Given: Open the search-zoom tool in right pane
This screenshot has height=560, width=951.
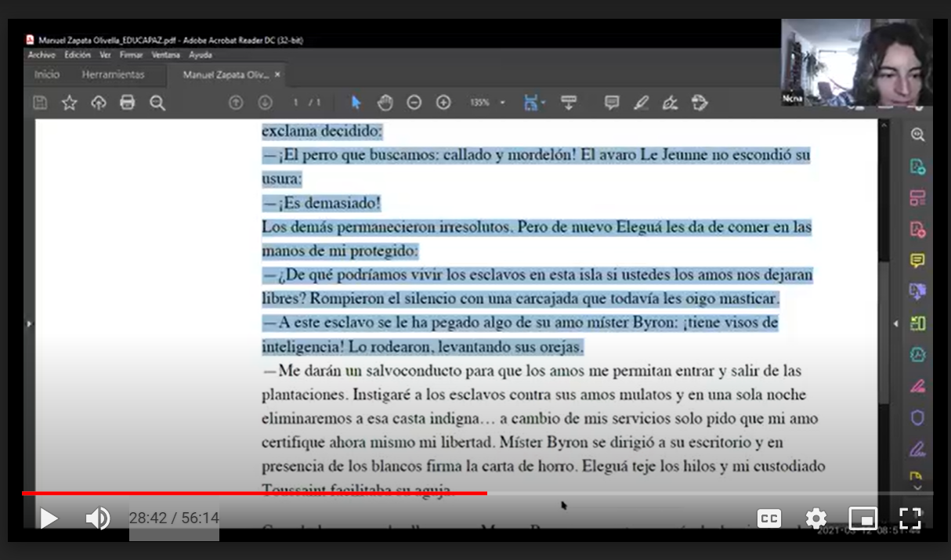Looking at the screenshot, I should pyautogui.click(x=917, y=135).
